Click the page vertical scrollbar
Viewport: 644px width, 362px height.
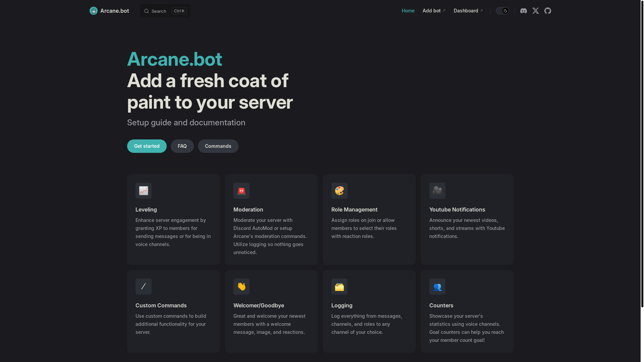[642, 154]
